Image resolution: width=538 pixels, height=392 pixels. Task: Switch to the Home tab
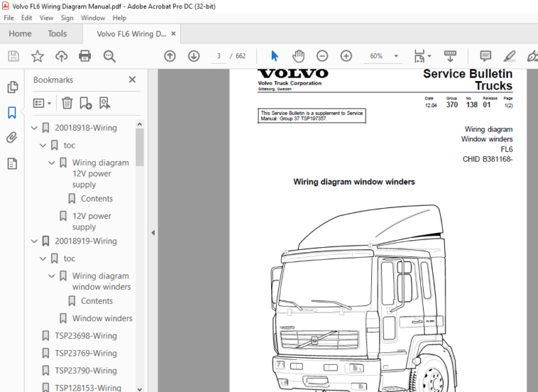pos(20,34)
